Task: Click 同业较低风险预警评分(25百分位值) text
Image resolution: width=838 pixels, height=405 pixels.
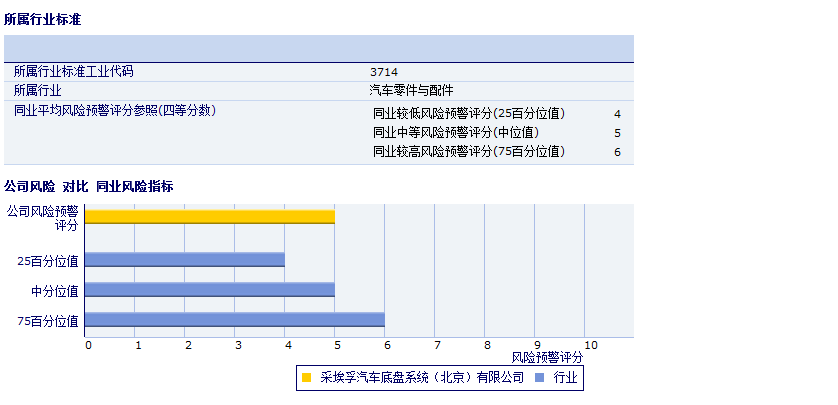Action: 468,114
